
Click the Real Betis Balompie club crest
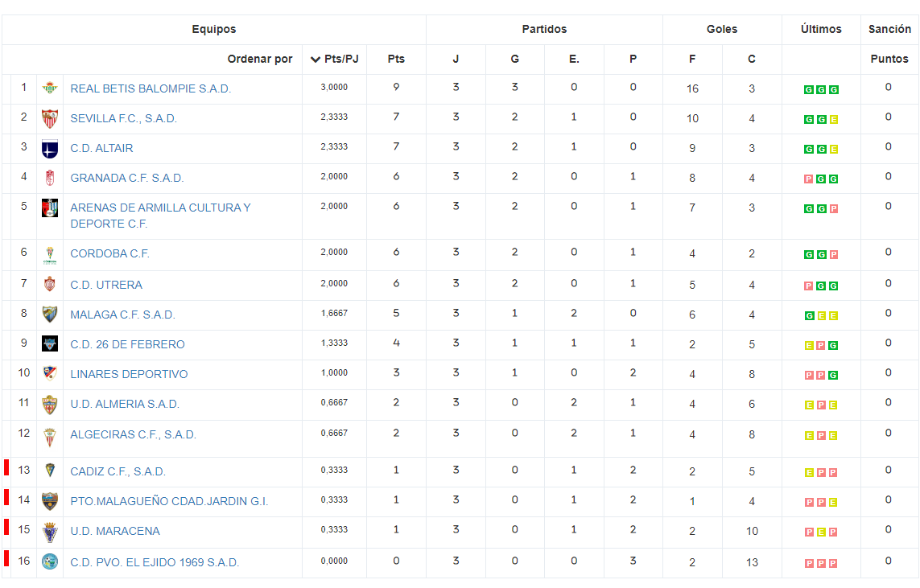tap(50, 88)
